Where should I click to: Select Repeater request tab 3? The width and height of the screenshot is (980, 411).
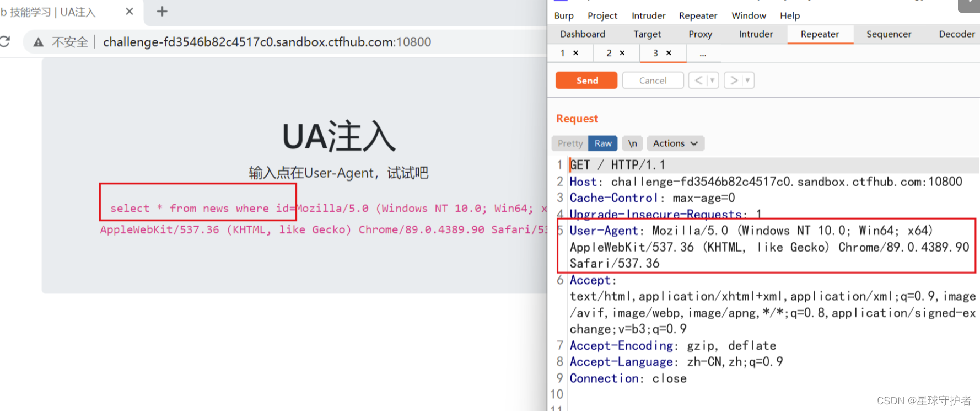pyautogui.click(x=656, y=53)
